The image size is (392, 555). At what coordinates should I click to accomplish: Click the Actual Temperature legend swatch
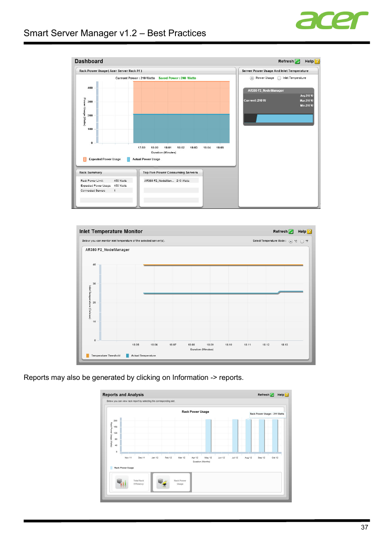coord(127,356)
